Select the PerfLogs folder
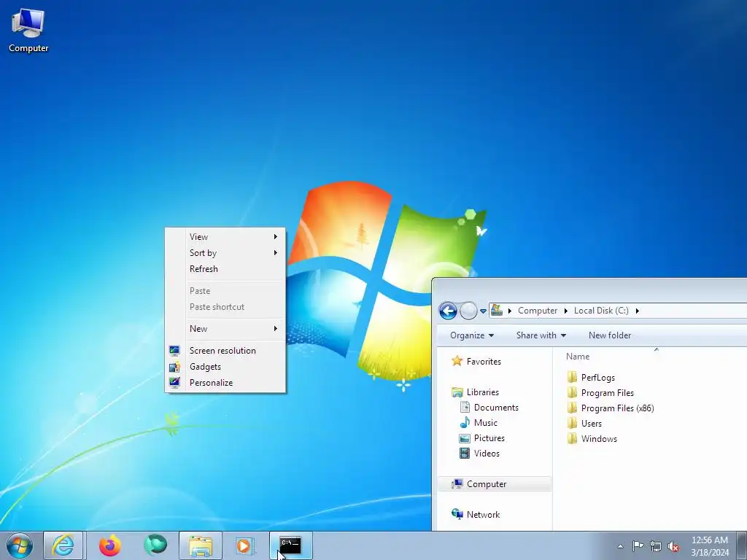The image size is (747, 560). tap(598, 378)
